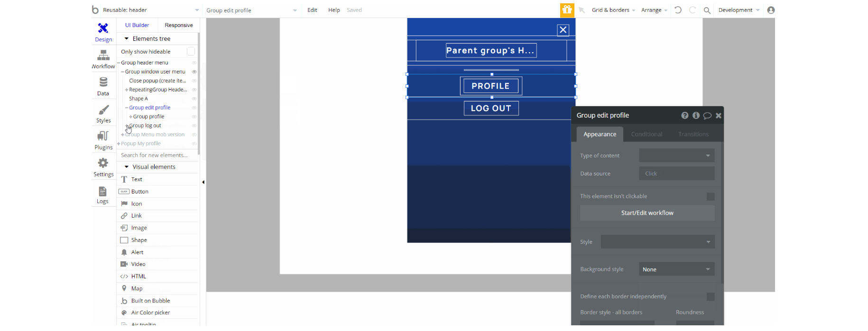Toggle visibility of Group window user menu

pos(194,72)
